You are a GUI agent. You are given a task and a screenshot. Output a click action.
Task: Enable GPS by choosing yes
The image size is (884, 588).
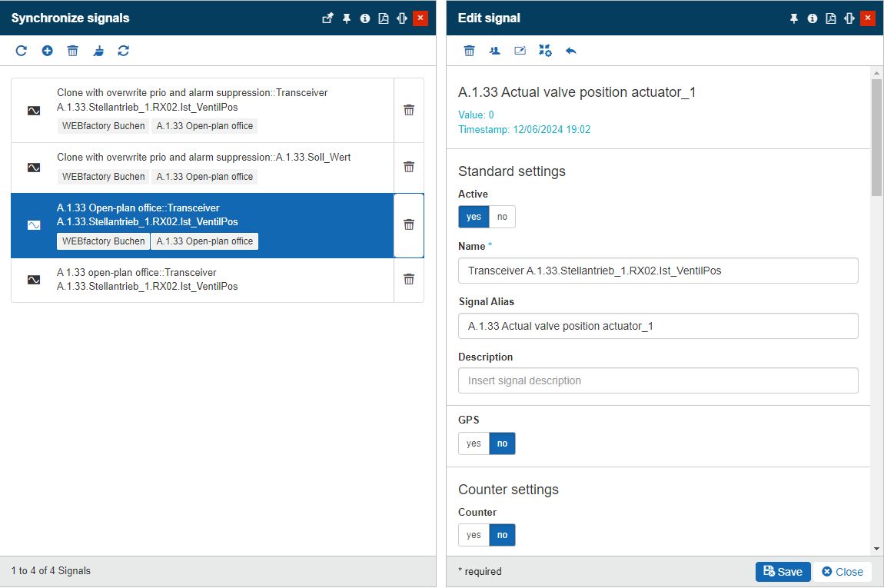coord(474,443)
